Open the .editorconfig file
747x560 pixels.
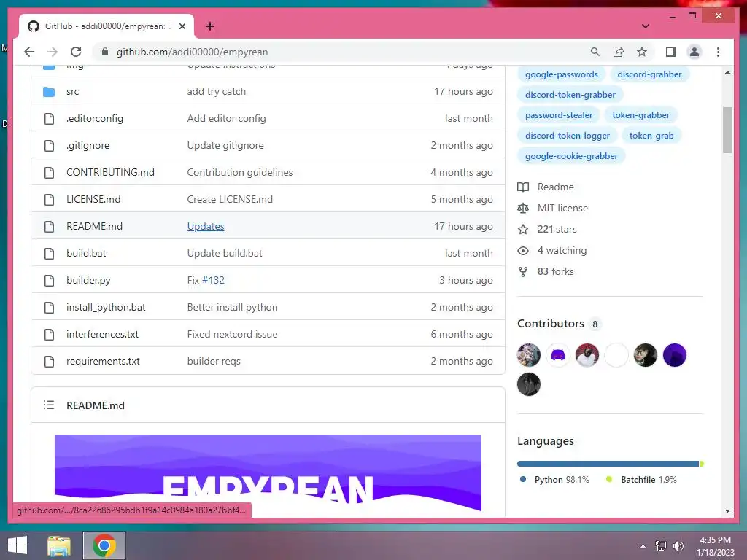click(94, 119)
